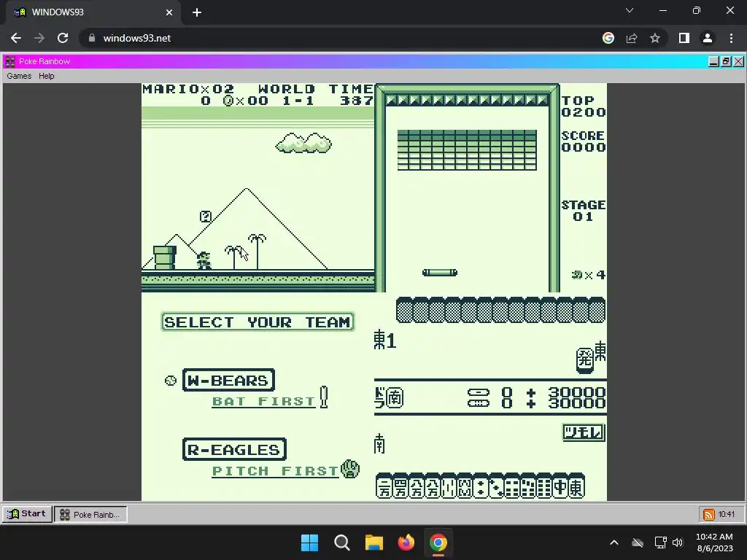The height and width of the screenshot is (560, 747).
Task: Click the rightmost East tile in hand
Action: click(x=576, y=488)
